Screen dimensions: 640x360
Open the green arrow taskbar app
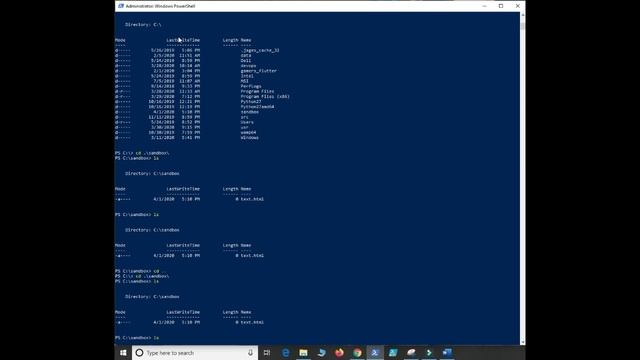point(429,353)
